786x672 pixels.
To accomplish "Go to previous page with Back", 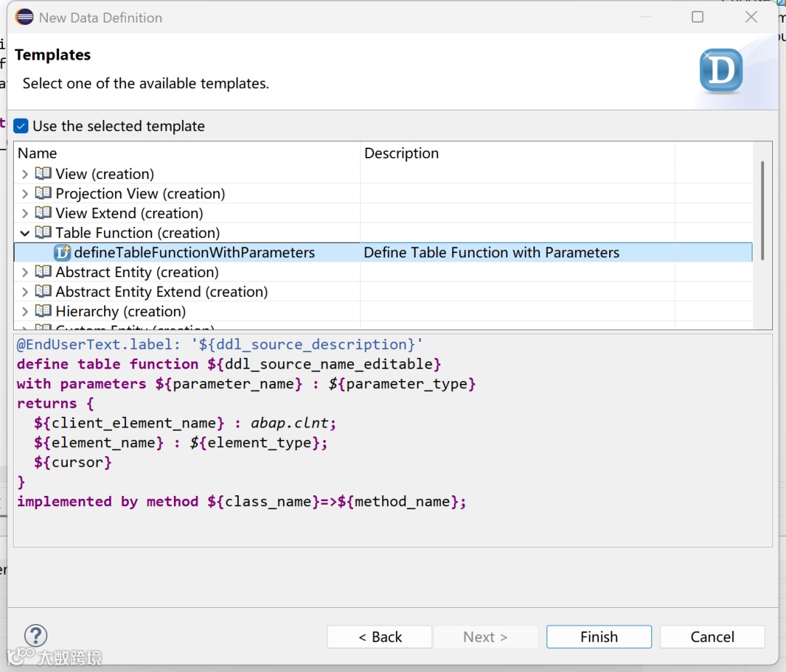I will click(379, 636).
